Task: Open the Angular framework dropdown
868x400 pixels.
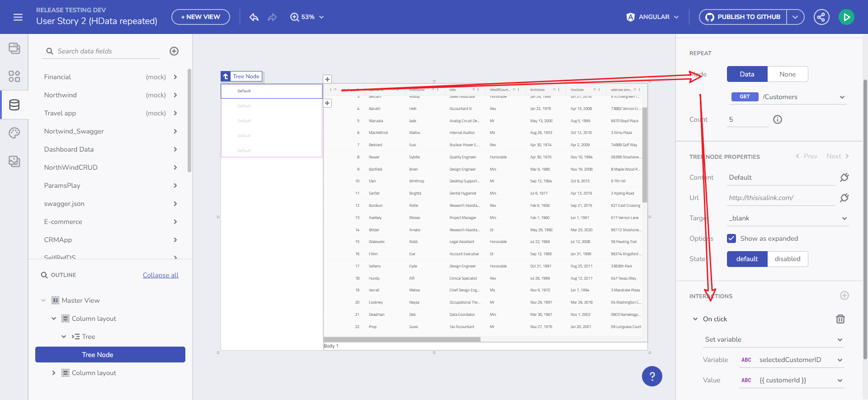Action: [x=653, y=17]
